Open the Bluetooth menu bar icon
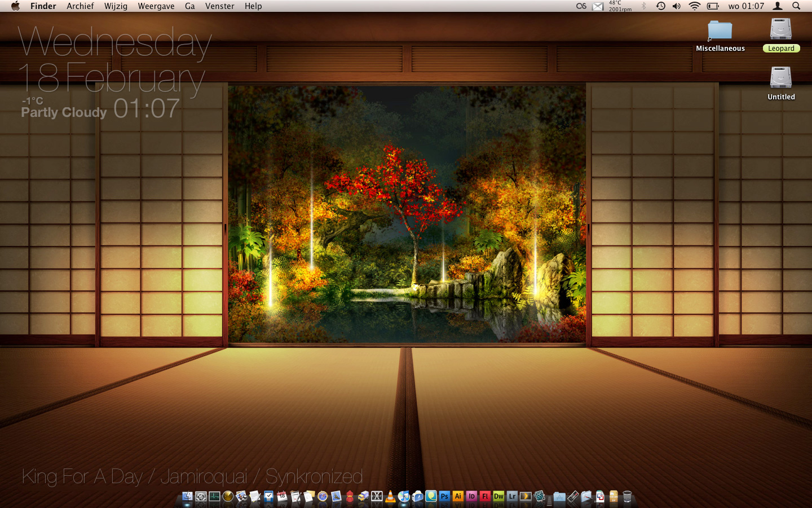The width and height of the screenshot is (812, 508). coord(643,6)
